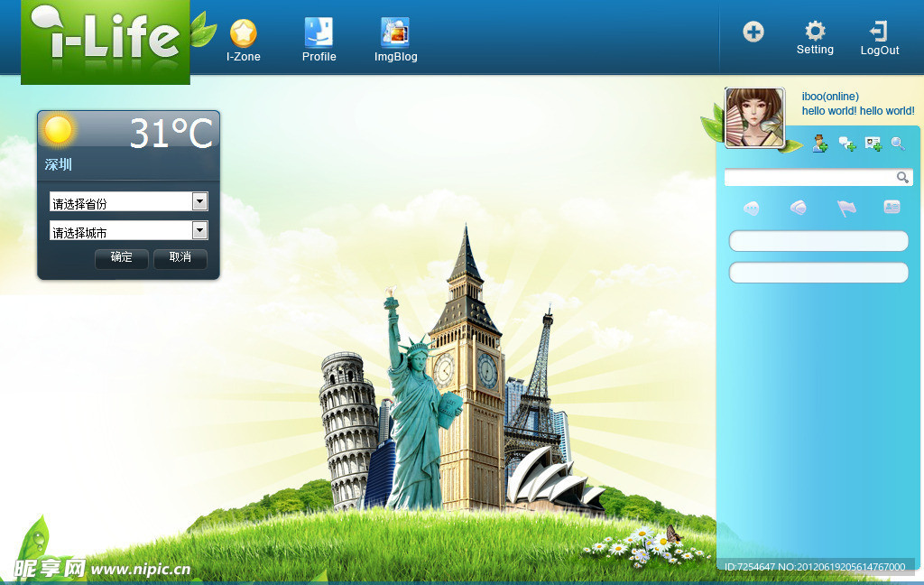Click the hello world! status message

(858, 111)
